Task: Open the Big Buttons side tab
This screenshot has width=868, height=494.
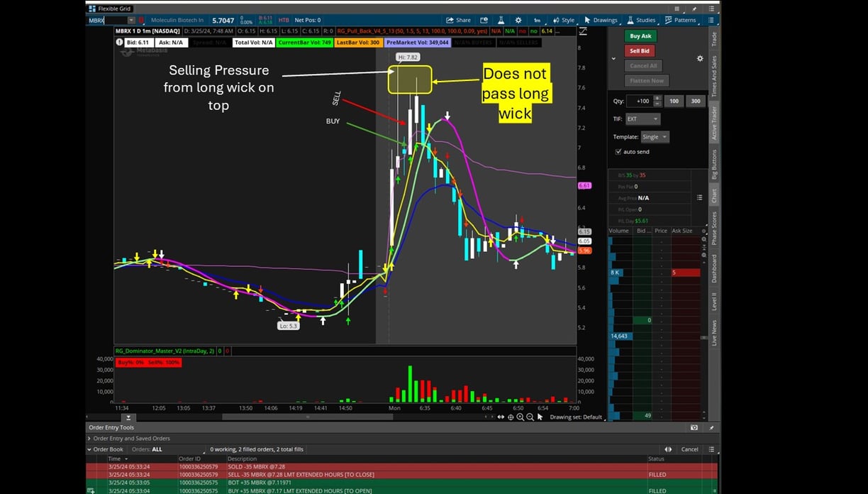Action: (714, 165)
